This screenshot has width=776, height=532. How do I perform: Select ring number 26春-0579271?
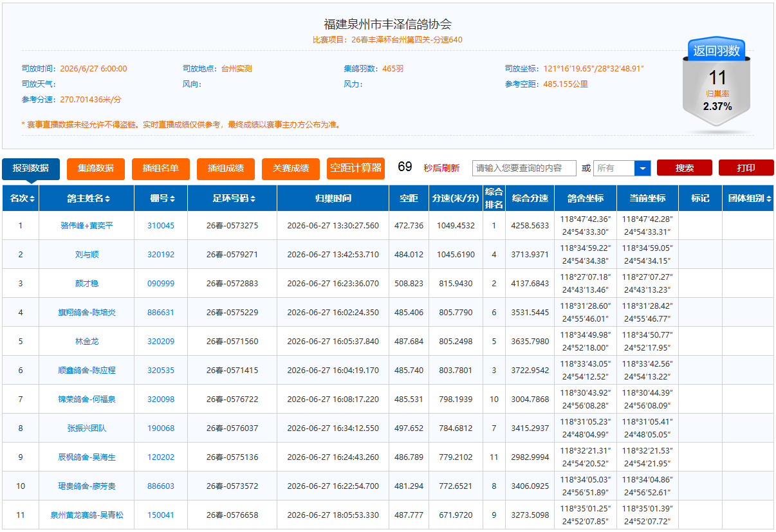coord(232,255)
